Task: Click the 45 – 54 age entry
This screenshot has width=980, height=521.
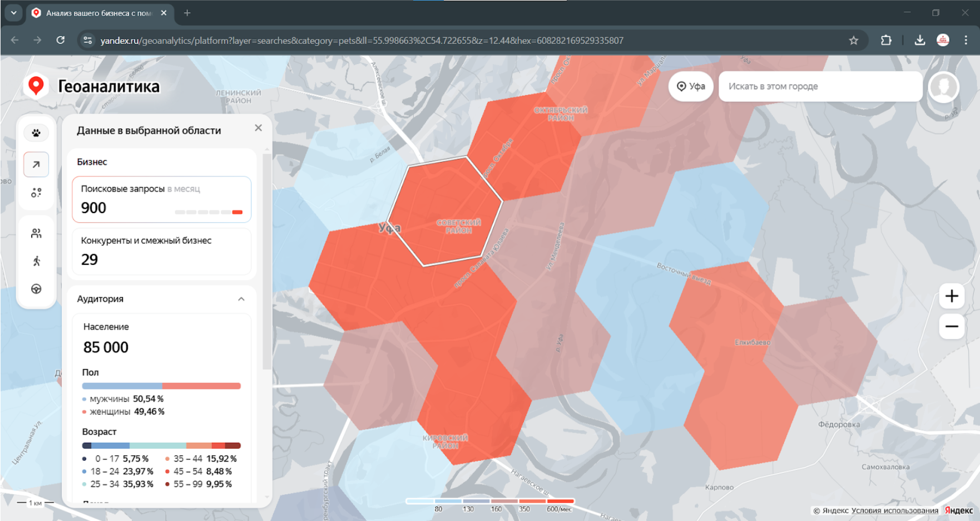Action: tap(199, 471)
